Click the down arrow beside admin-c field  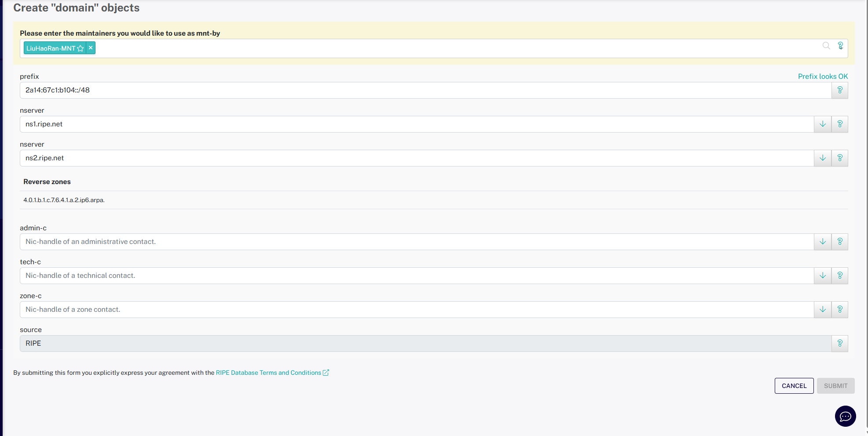coord(823,242)
